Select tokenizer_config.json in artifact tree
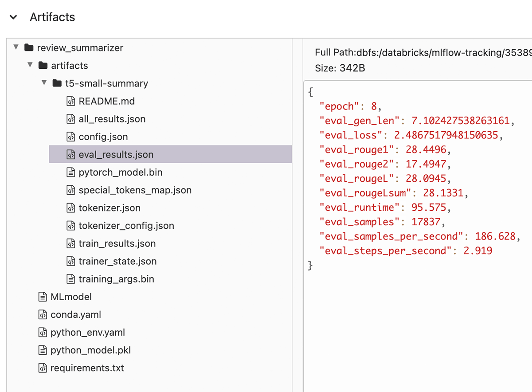 pyautogui.click(x=126, y=226)
